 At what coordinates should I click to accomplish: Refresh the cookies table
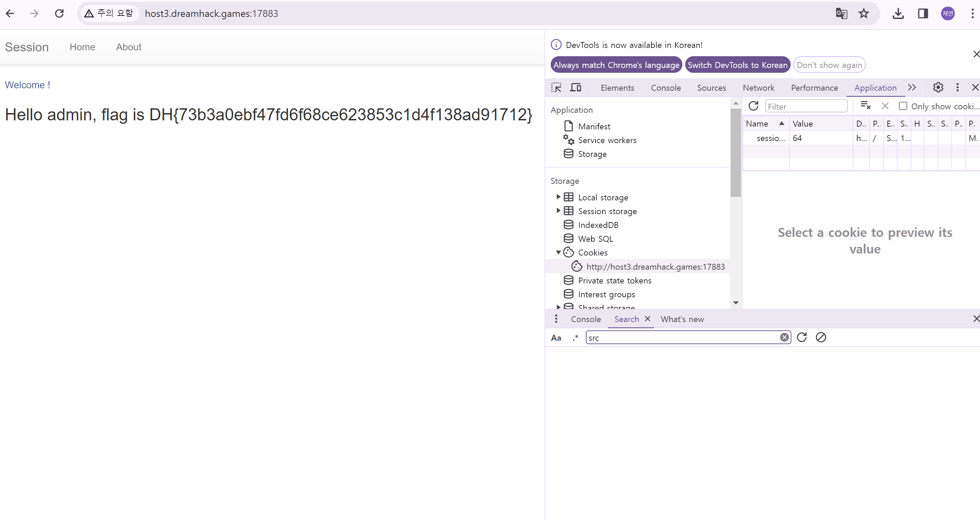tap(753, 106)
